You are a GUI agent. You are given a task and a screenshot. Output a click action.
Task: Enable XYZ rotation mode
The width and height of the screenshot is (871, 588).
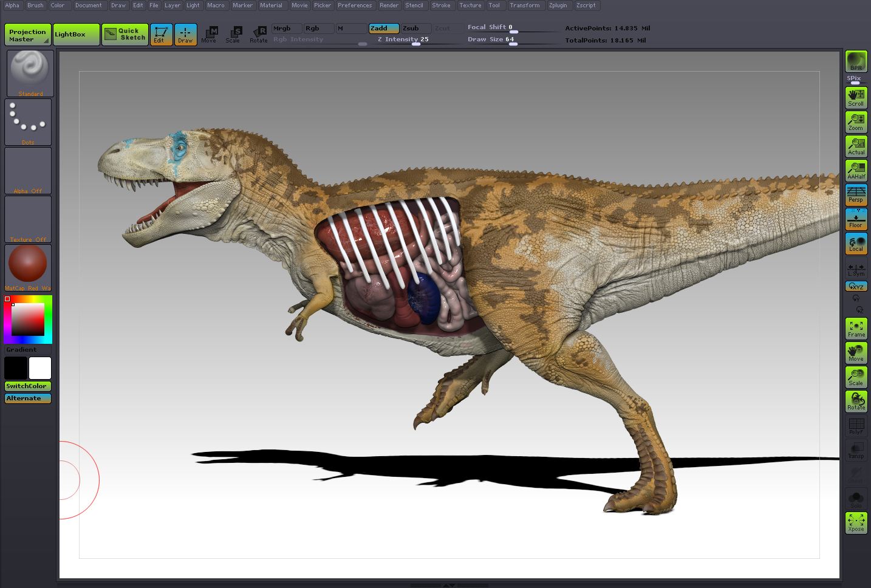click(856, 286)
